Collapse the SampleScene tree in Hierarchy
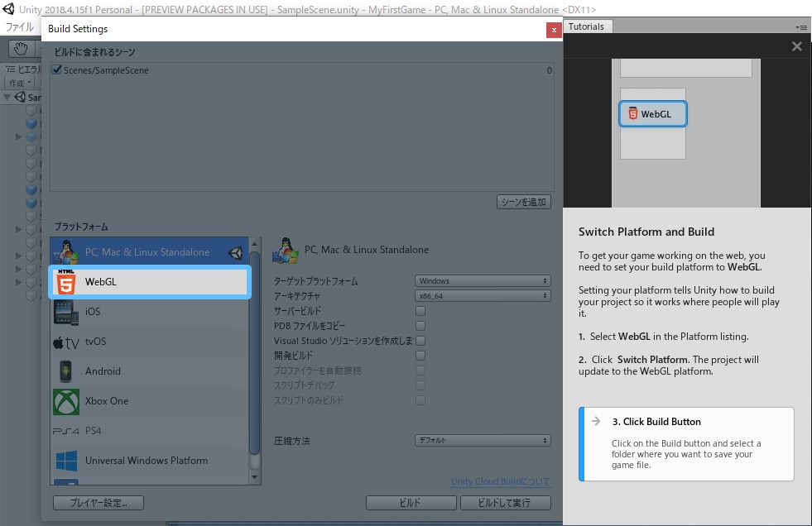 [7, 98]
